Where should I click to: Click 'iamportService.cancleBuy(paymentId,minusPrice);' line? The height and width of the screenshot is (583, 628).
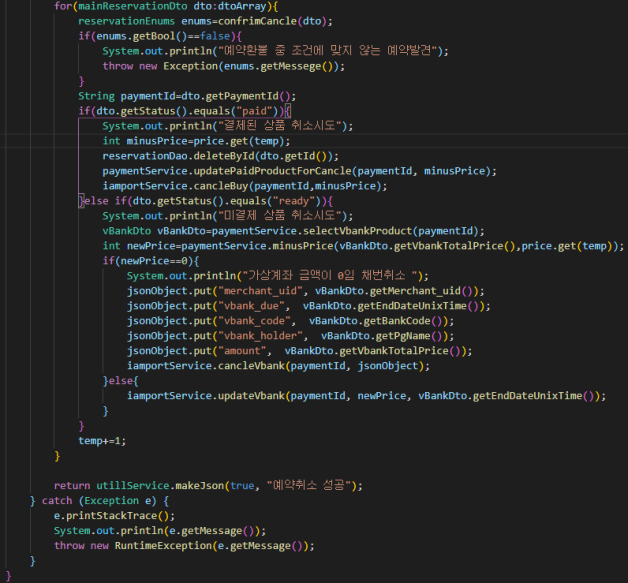pyautogui.click(x=245, y=186)
